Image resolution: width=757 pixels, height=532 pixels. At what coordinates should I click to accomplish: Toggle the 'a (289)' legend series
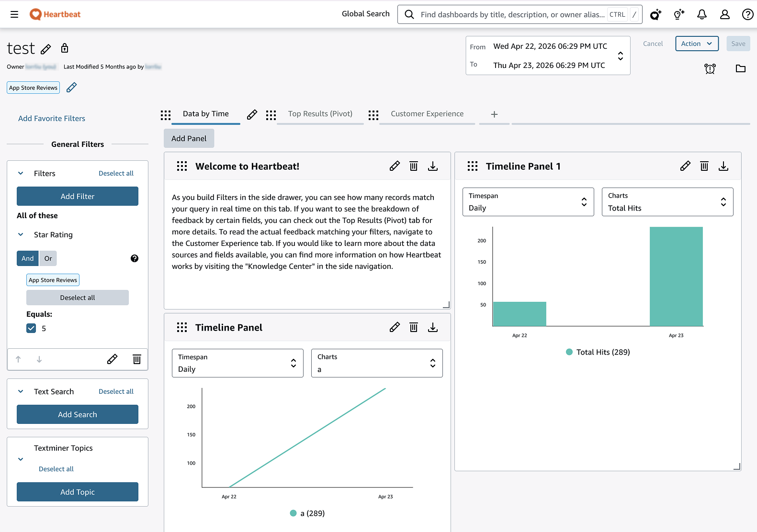click(307, 513)
